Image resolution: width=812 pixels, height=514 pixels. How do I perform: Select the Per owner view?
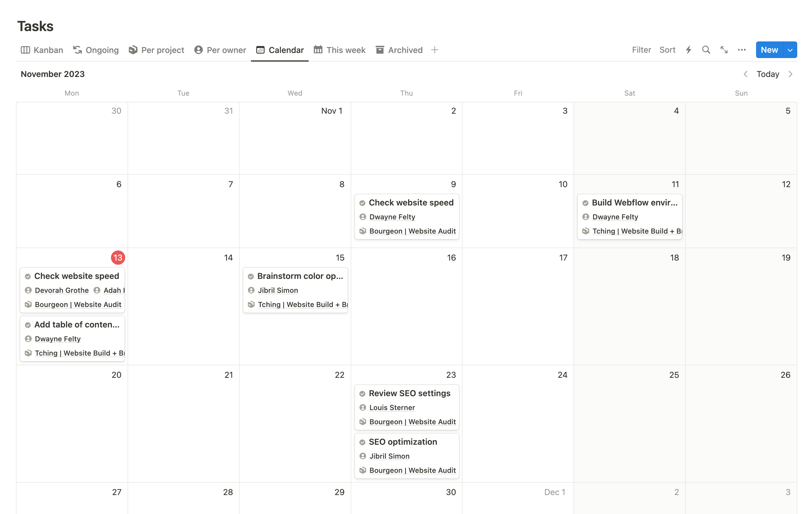tap(225, 50)
